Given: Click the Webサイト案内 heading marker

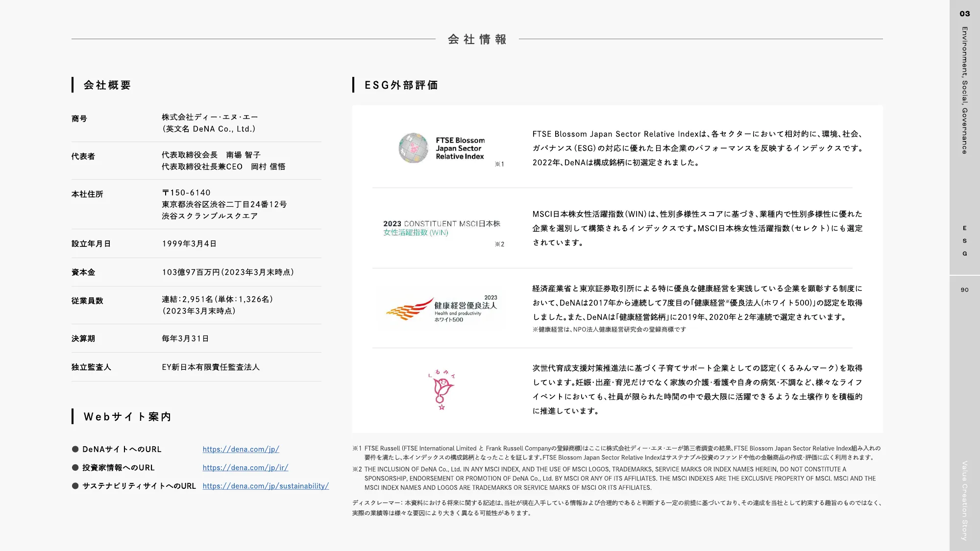Looking at the screenshot, I should pyautogui.click(x=73, y=417).
